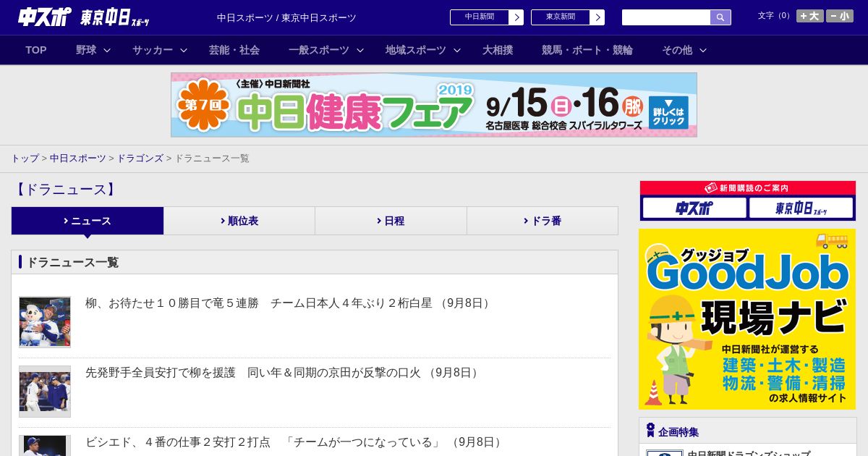Image resolution: width=868 pixels, height=456 pixels.
Task: Expand the その他 menu chevron
Action: click(703, 51)
